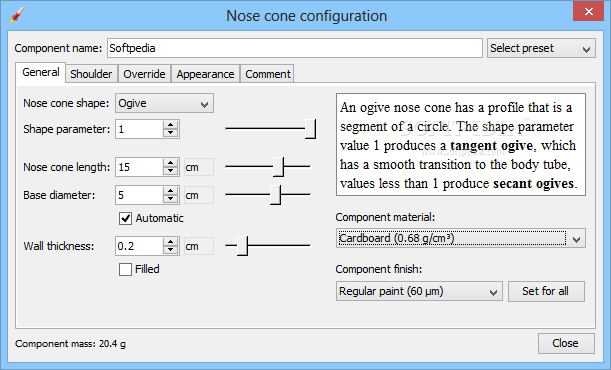The width and height of the screenshot is (611, 370).
Task: Decrease Nose cone length with down arrow
Action: (x=171, y=171)
